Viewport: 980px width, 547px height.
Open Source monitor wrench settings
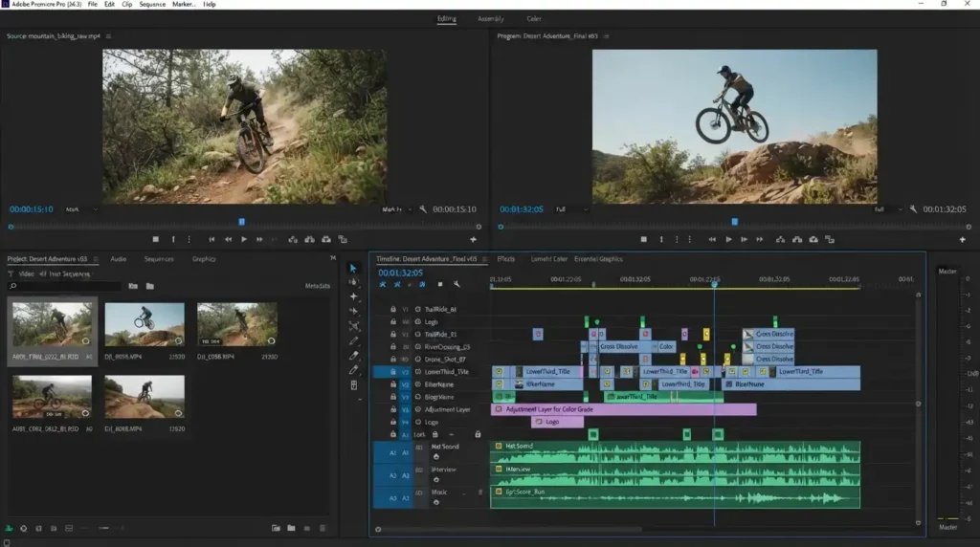(423, 209)
